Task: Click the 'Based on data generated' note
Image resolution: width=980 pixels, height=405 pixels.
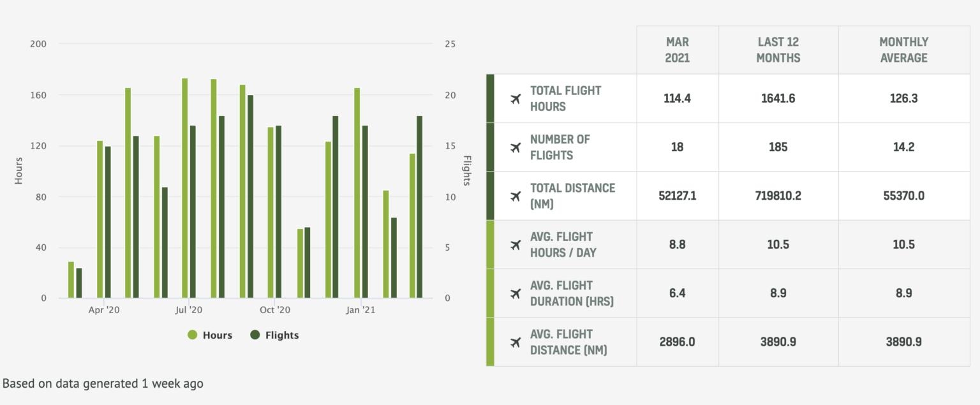Action: pos(103,383)
